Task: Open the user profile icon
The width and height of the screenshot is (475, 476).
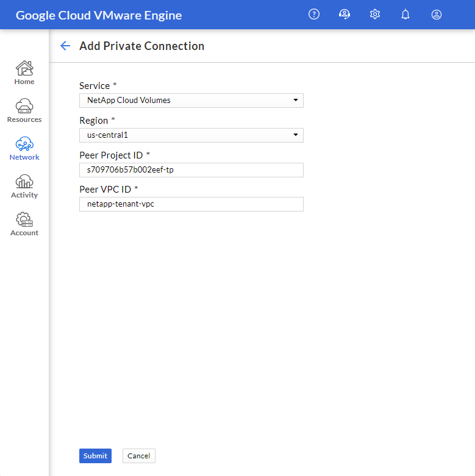Action: point(436,15)
